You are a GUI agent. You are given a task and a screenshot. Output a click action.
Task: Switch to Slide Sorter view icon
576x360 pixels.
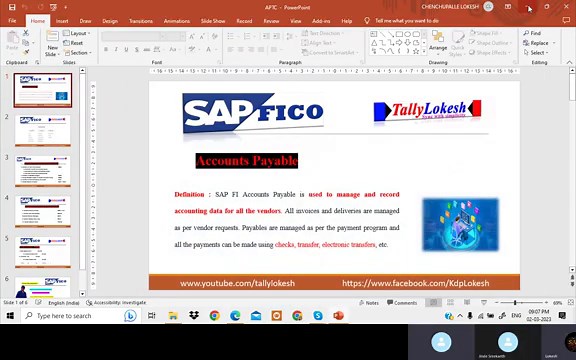point(450,302)
